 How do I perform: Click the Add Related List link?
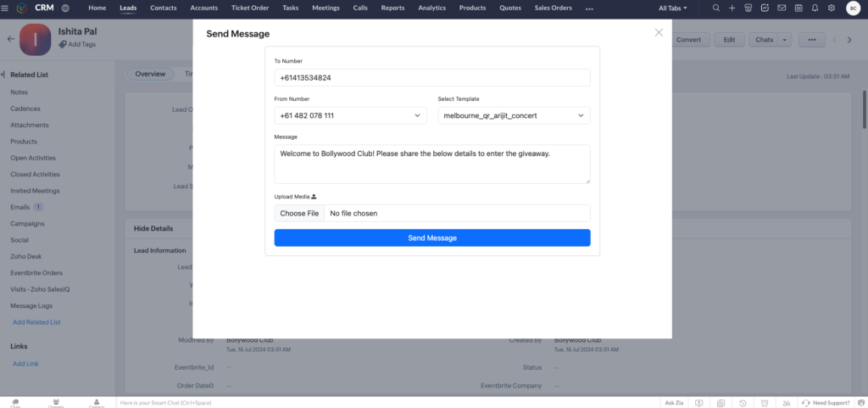click(x=36, y=322)
